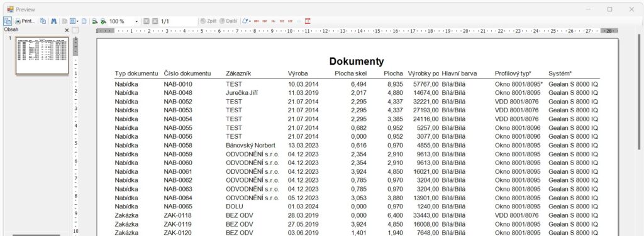The image size is (644, 236).
Task: Open the 100 % zoom level dropdown
Action: (136, 21)
